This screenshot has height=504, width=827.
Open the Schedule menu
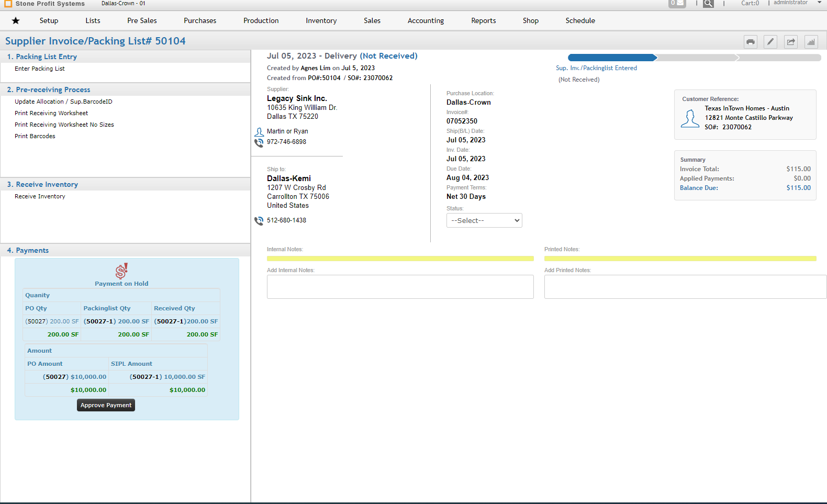(580, 20)
